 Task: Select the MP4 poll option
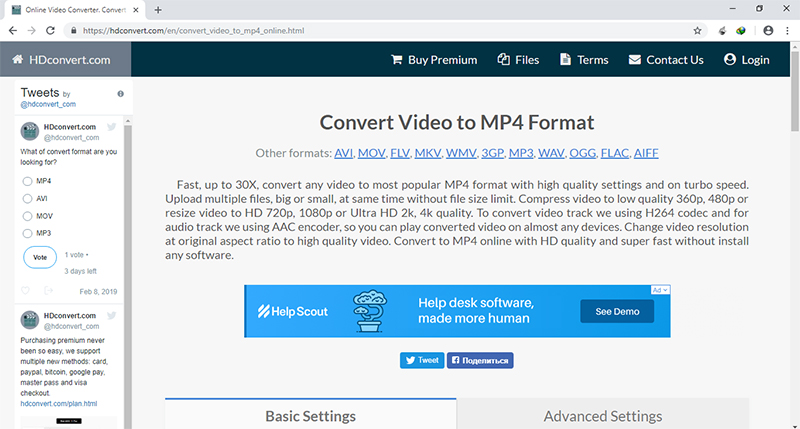(27, 181)
